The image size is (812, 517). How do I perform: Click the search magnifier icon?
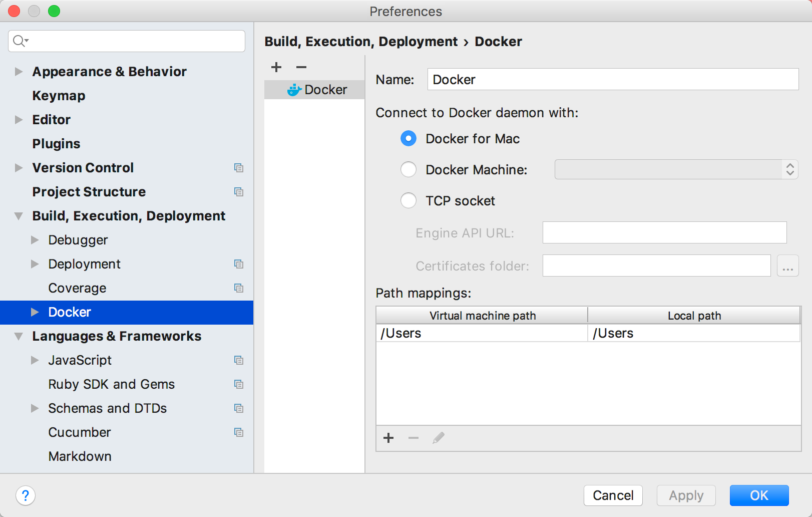pos(20,41)
